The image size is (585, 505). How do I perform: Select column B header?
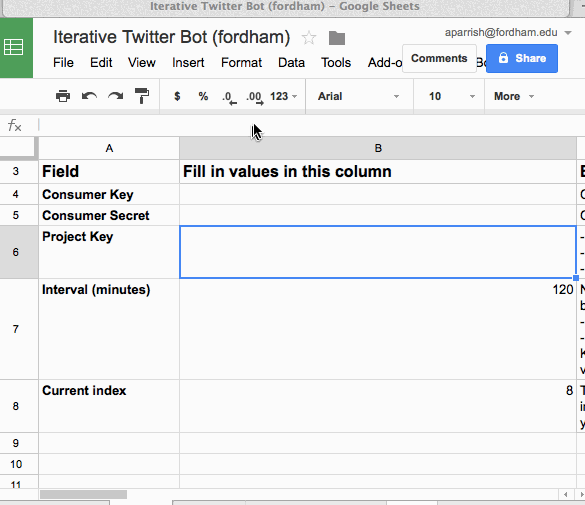coord(378,148)
